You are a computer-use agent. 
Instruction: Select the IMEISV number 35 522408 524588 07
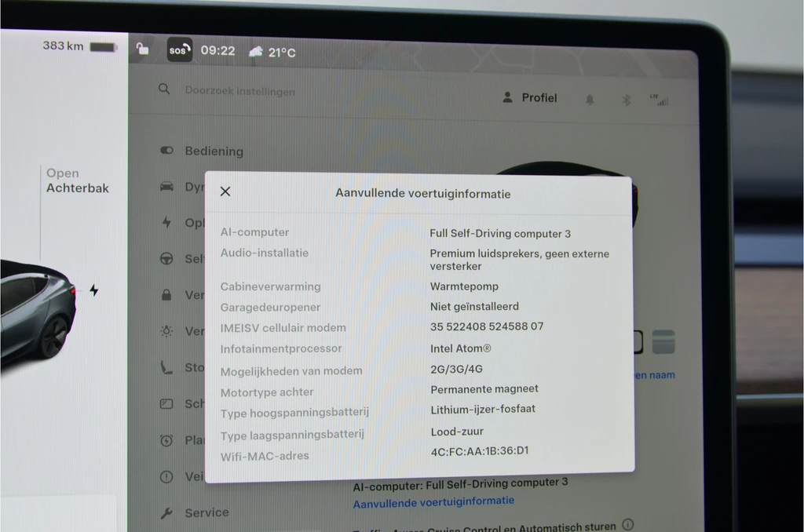coord(487,326)
